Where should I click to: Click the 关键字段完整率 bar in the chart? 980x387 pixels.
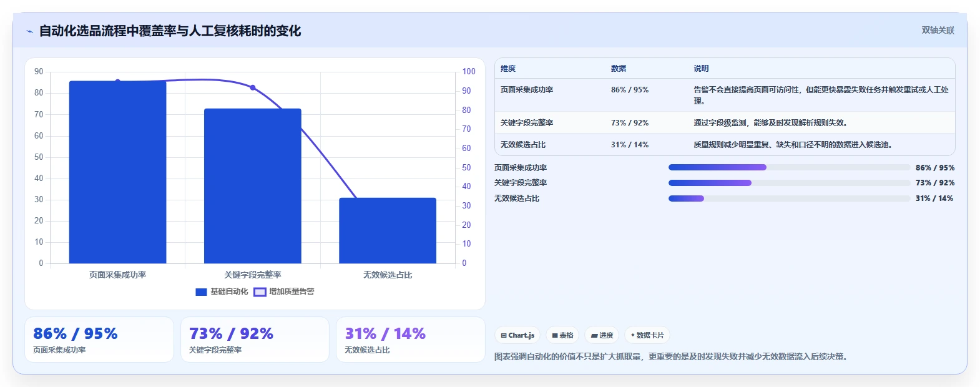click(253, 186)
